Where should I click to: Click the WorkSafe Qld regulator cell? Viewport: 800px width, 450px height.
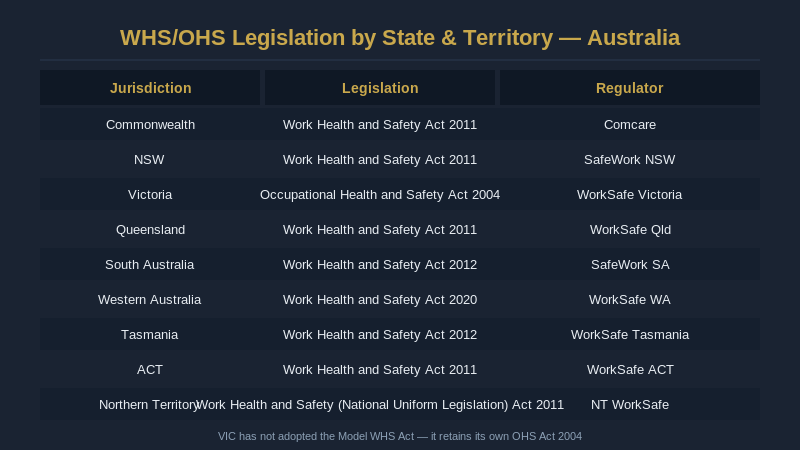pos(630,230)
